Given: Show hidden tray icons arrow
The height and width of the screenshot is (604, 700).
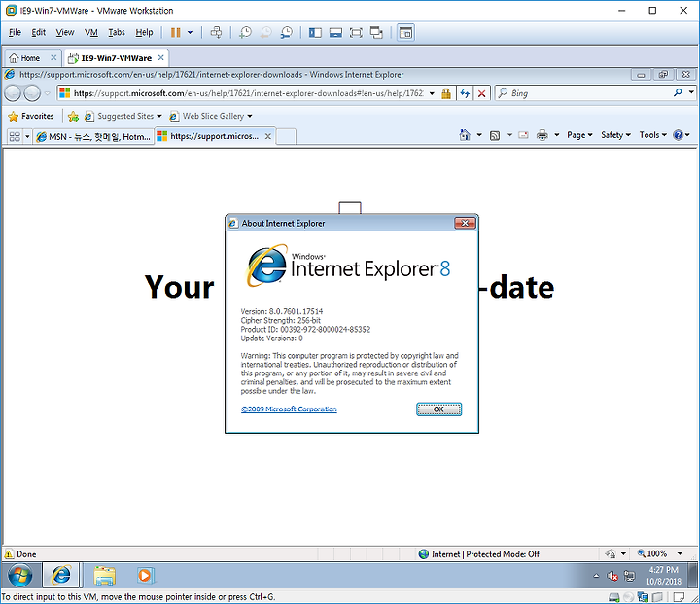Looking at the screenshot, I should click(596, 576).
